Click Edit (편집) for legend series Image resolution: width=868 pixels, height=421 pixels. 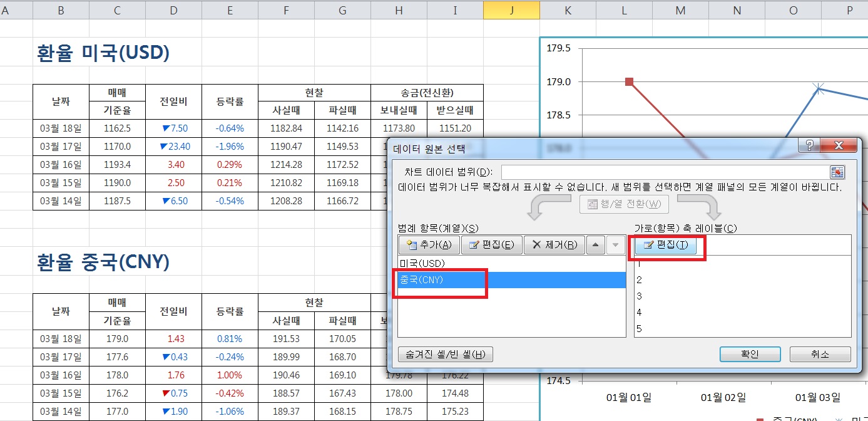(491, 245)
